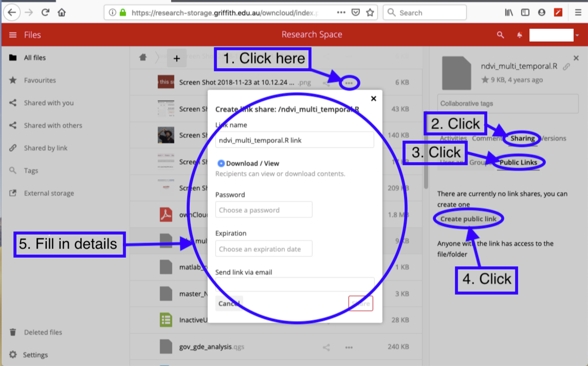The width and height of the screenshot is (588, 366).
Task: Open the user account dropdown arrow
Action: (578, 35)
